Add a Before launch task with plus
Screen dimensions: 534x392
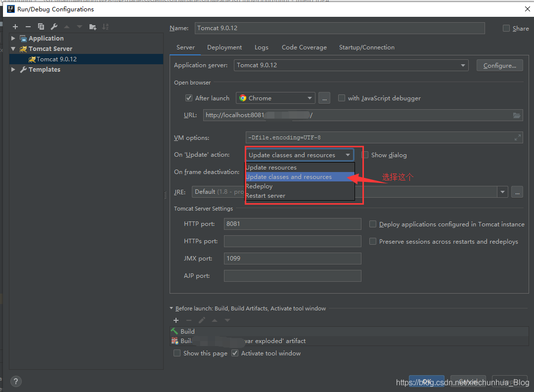coord(176,320)
